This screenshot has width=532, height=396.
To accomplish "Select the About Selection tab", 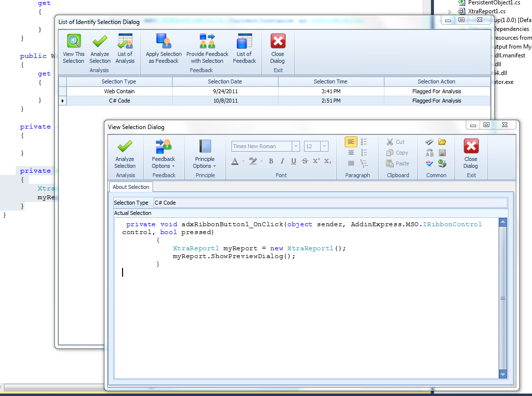I will [x=131, y=187].
